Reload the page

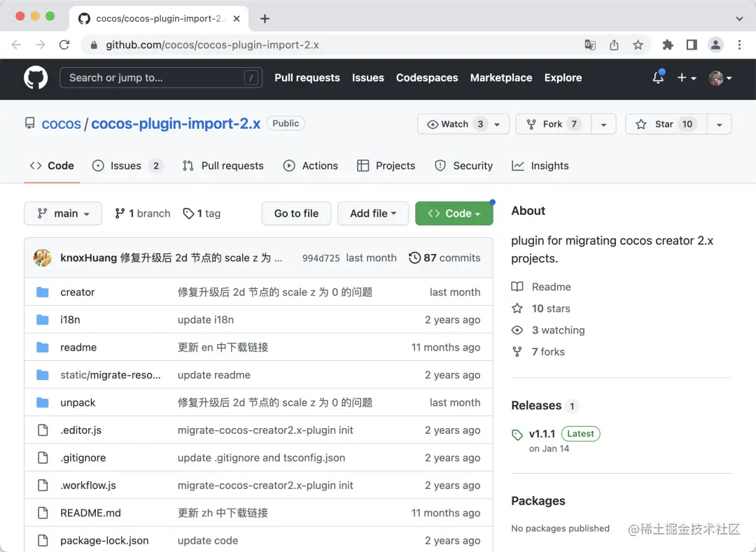coord(64,45)
